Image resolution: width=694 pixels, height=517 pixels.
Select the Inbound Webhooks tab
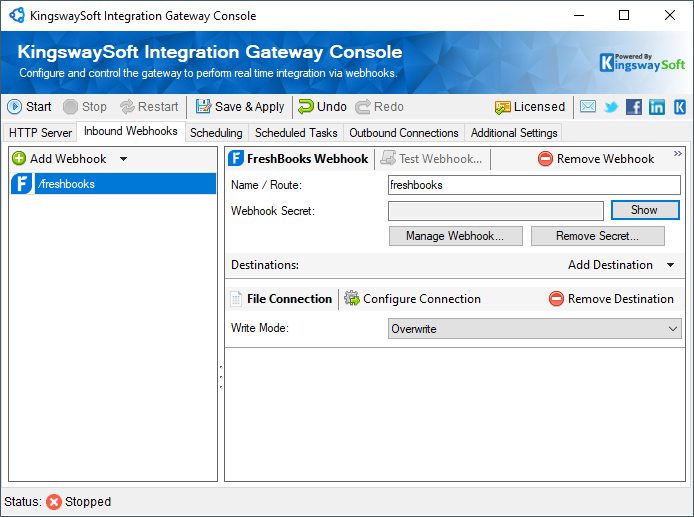pyautogui.click(x=131, y=131)
